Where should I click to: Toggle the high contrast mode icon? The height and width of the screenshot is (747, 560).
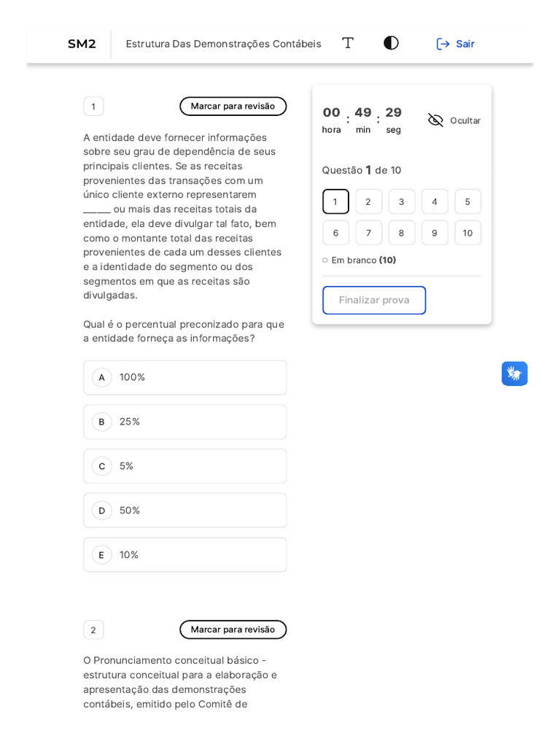tap(391, 43)
